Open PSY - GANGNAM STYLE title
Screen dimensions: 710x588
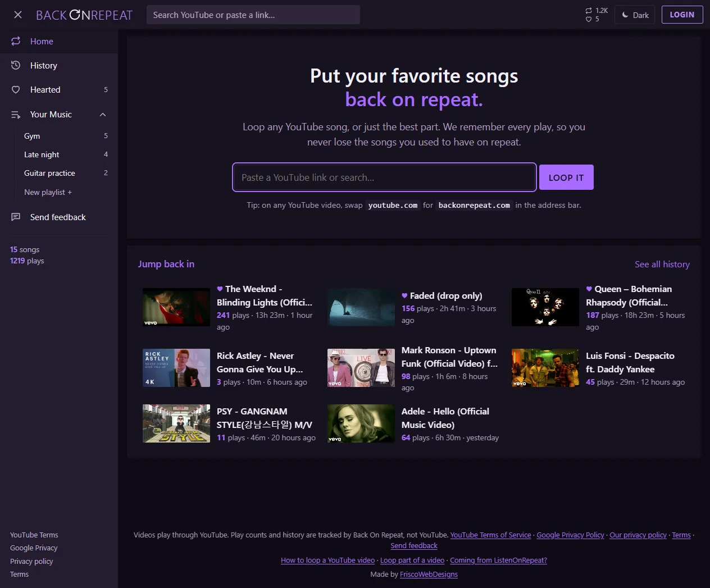click(x=265, y=418)
